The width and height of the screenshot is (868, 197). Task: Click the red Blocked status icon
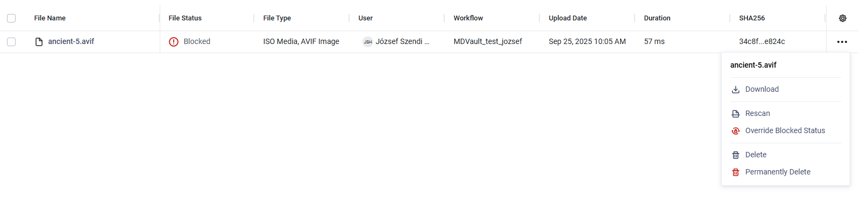click(x=174, y=42)
